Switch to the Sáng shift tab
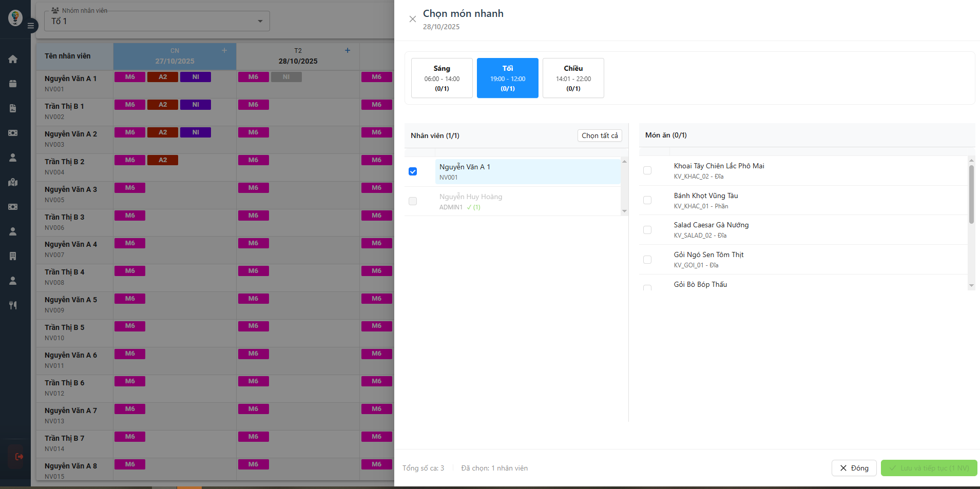The image size is (980, 489). pyautogui.click(x=441, y=78)
